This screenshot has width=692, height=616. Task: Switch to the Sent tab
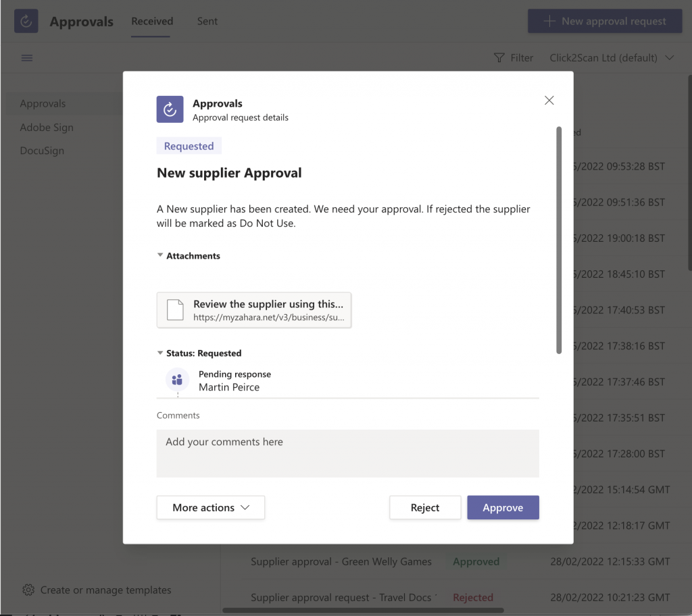tap(207, 21)
